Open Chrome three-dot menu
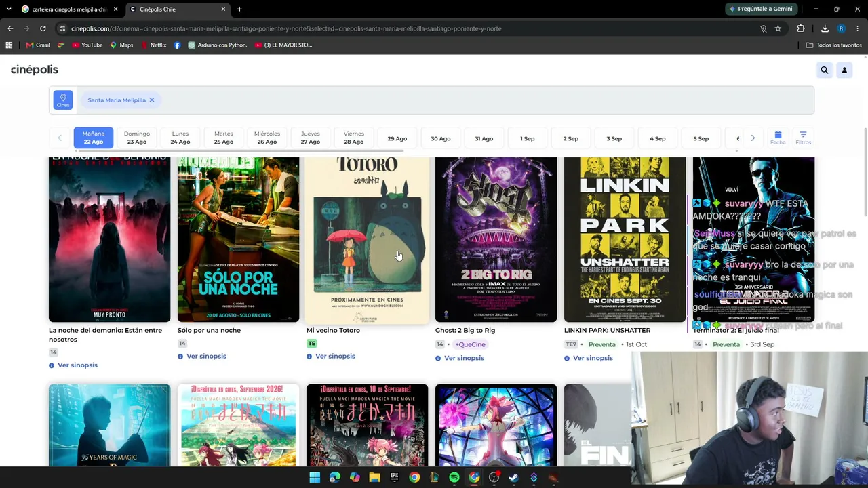Viewport: 868px width, 488px height. 858,28
